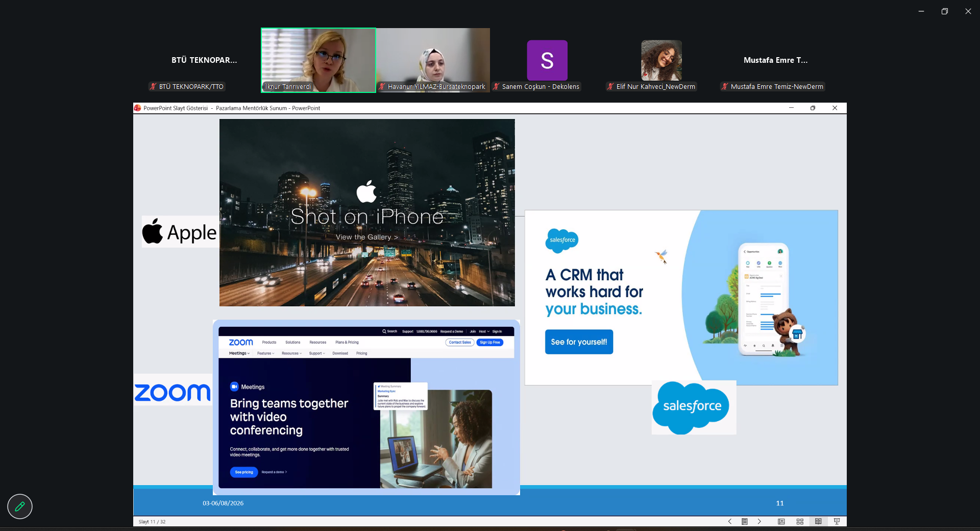Select the Reading view icon
The width and height of the screenshot is (980, 531).
818,521
